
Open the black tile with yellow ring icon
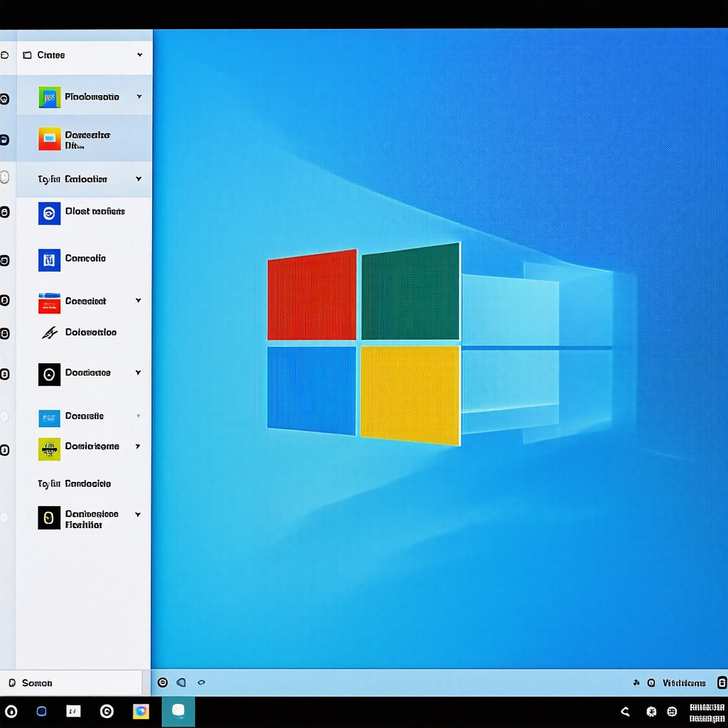click(x=49, y=518)
